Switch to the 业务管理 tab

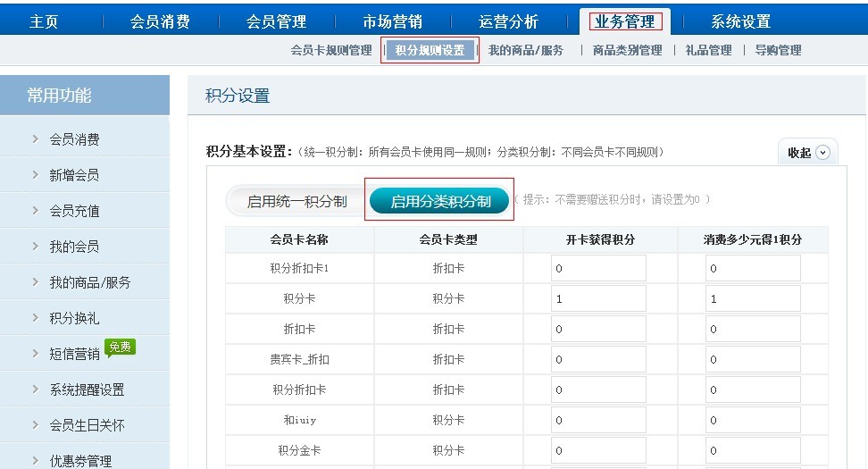pyautogui.click(x=625, y=21)
